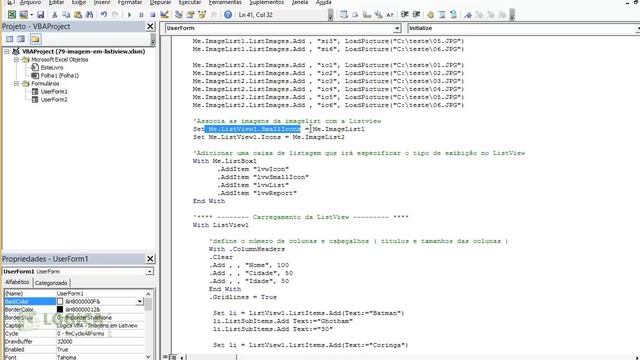This screenshot has height=360, width=640.
Task: Switch to the Alfabético properties tab
Action: 17,282
